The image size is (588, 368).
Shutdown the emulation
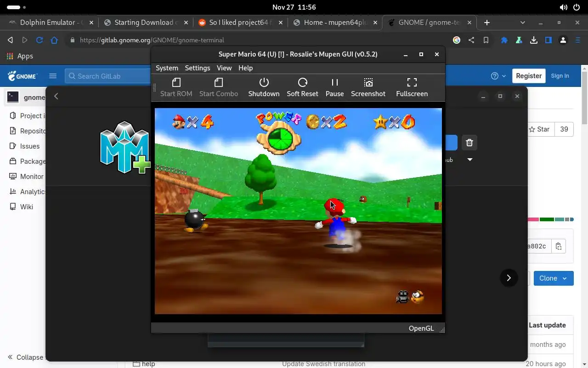(x=264, y=87)
